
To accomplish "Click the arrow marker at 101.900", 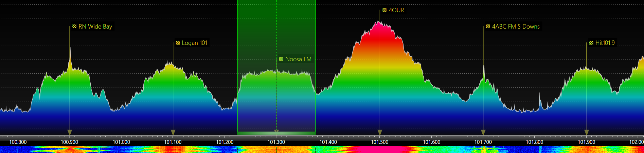I will pos(587,132).
